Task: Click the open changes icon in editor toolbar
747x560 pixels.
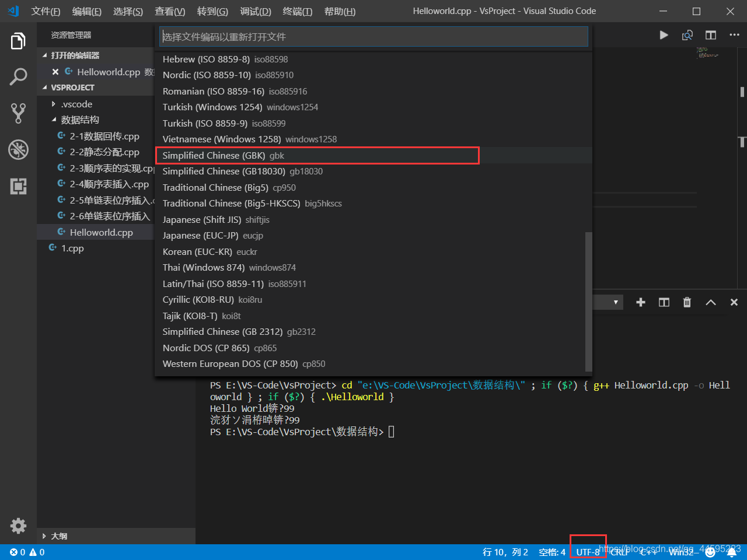Action: coord(687,35)
